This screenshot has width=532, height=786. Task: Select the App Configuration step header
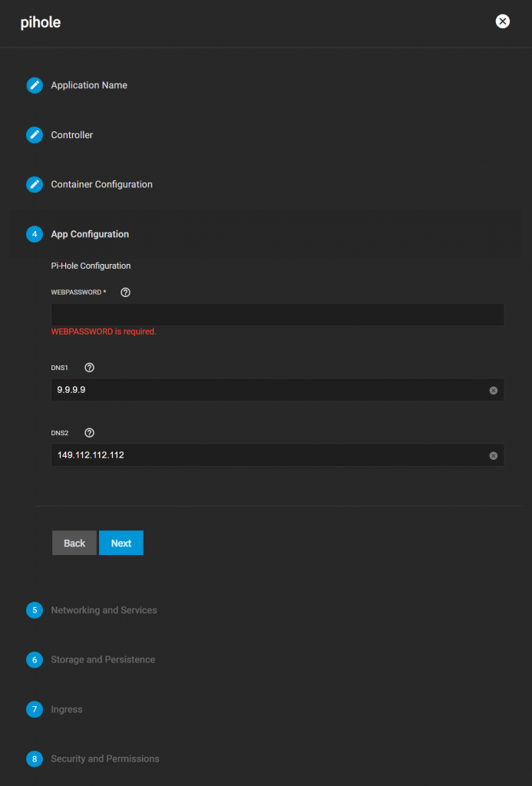click(90, 234)
